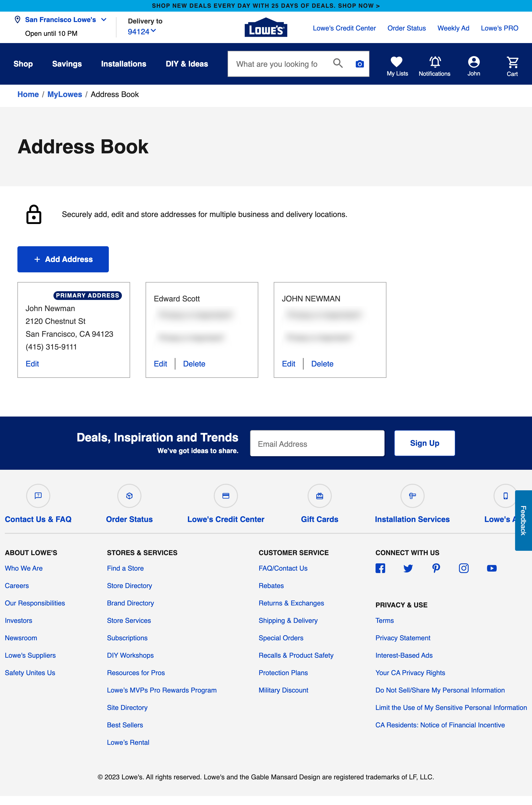Open Lowe's Instagram icon
The image size is (532, 805).
(464, 568)
